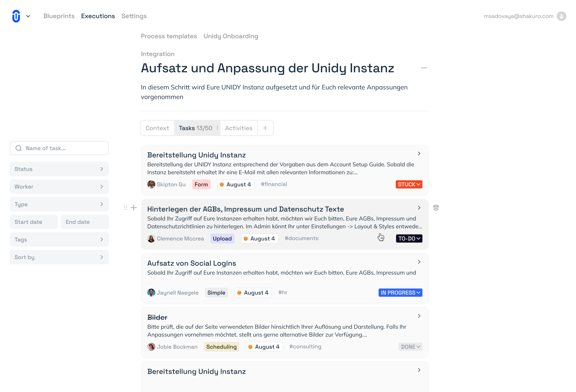The image size is (576, 392).
Task: Select the Tasks 13/50 tab
Action: click(x=196, y=128)
